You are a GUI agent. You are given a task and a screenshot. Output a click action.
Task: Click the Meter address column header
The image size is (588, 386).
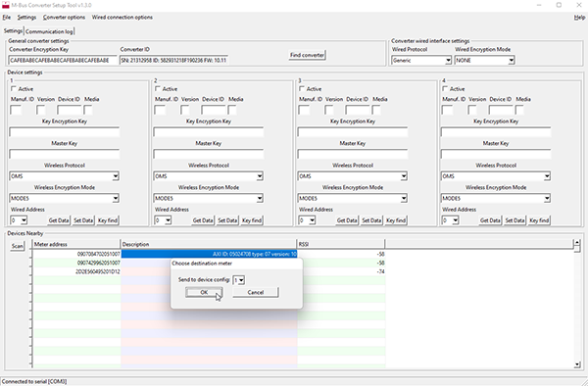coord(75,244)
